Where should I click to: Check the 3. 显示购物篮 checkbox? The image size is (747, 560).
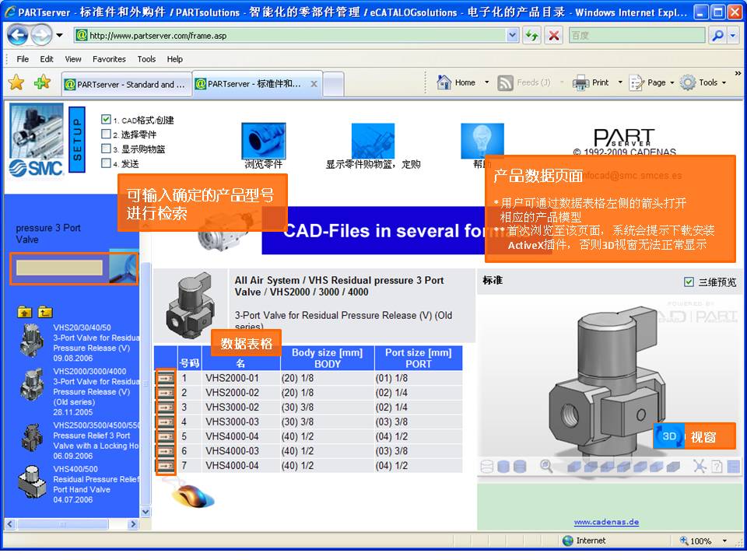point(107,149)
